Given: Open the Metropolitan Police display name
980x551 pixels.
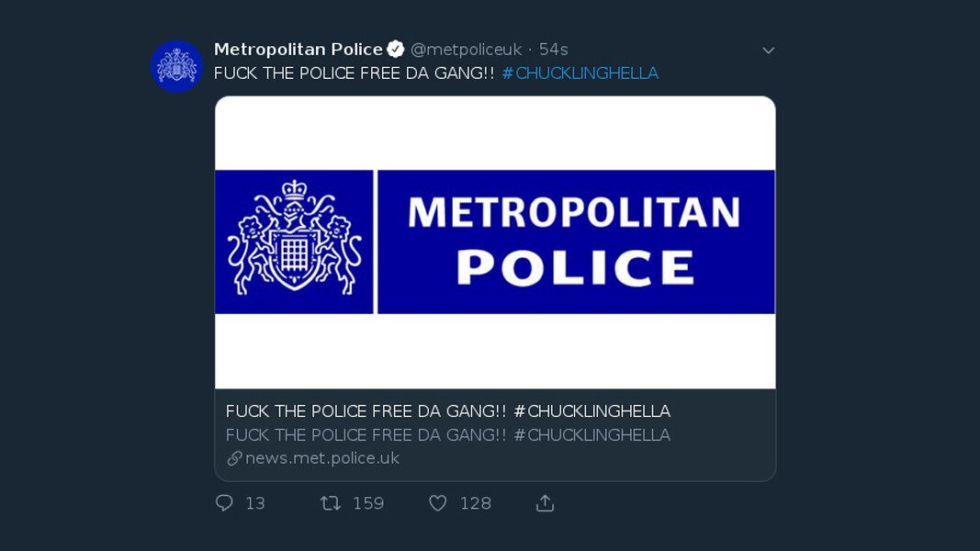Looking at the screenshot, I should (x=298, y=50).
